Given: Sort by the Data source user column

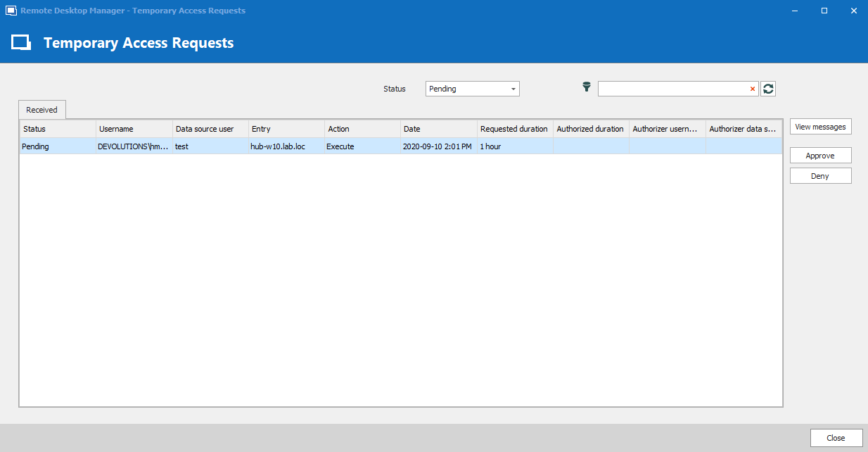Looking at the screenshot, I should 210,129.
